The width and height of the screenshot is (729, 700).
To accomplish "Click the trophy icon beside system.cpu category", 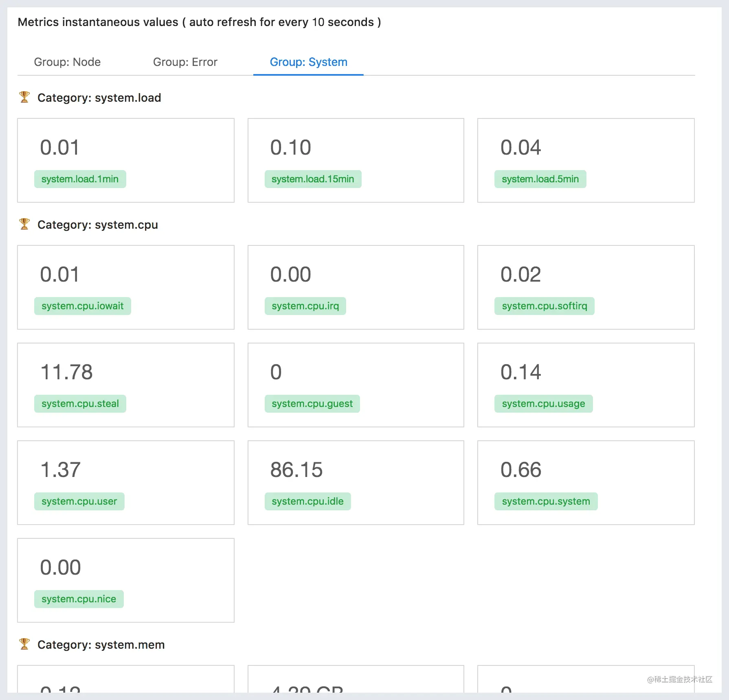I will click(x=24, y=224).
